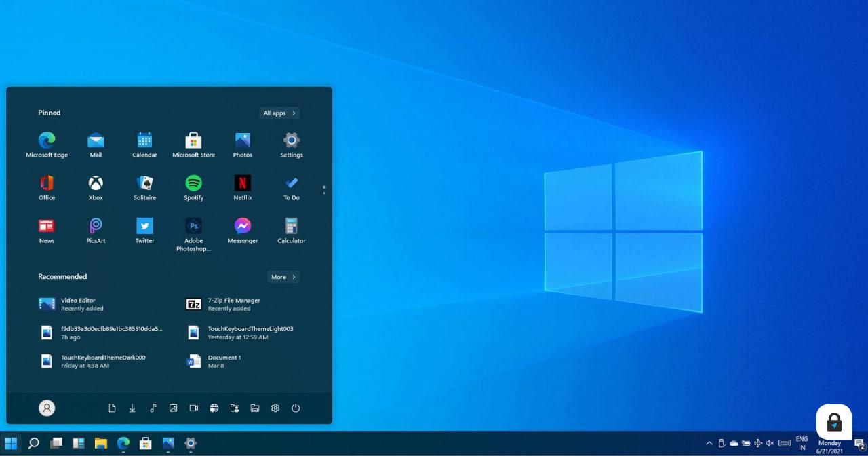This screenshot has width=868, height=456.
Task: Switch to Settings on the taskbar
Action: tap(191, 443)
